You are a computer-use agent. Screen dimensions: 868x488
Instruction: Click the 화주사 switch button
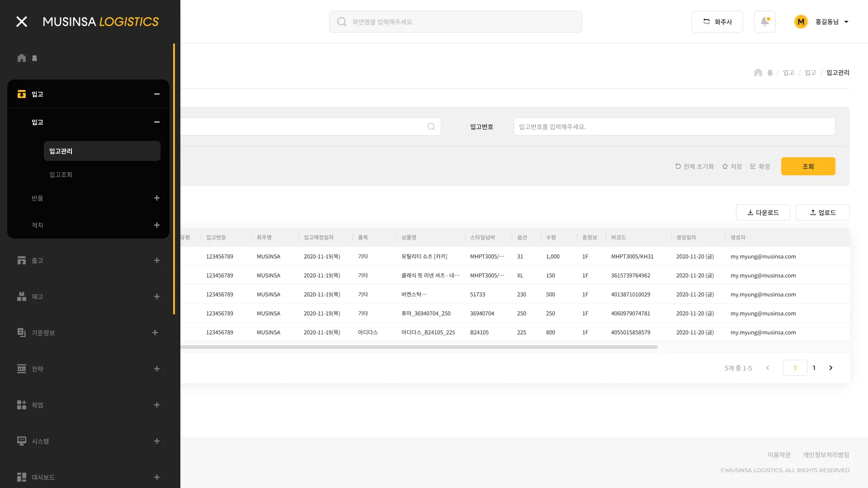(717, 22)
